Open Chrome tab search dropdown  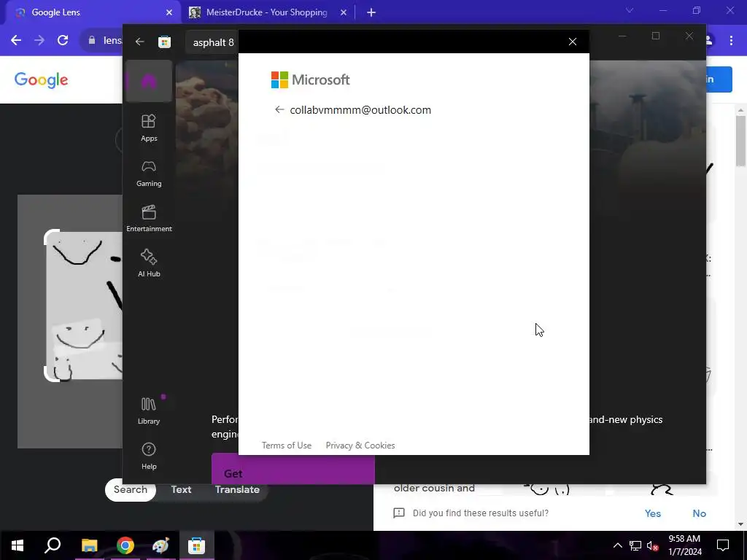pos(630,10)
